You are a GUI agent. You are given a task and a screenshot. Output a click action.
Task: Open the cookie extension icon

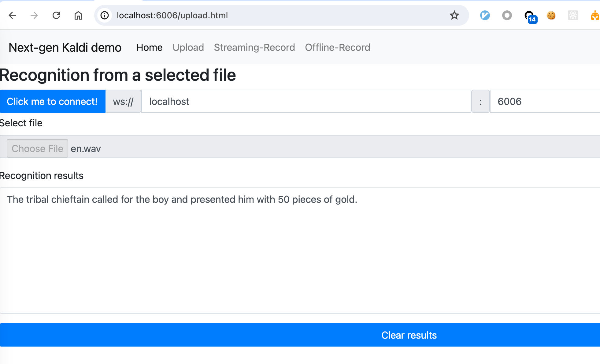pos(551,15)
